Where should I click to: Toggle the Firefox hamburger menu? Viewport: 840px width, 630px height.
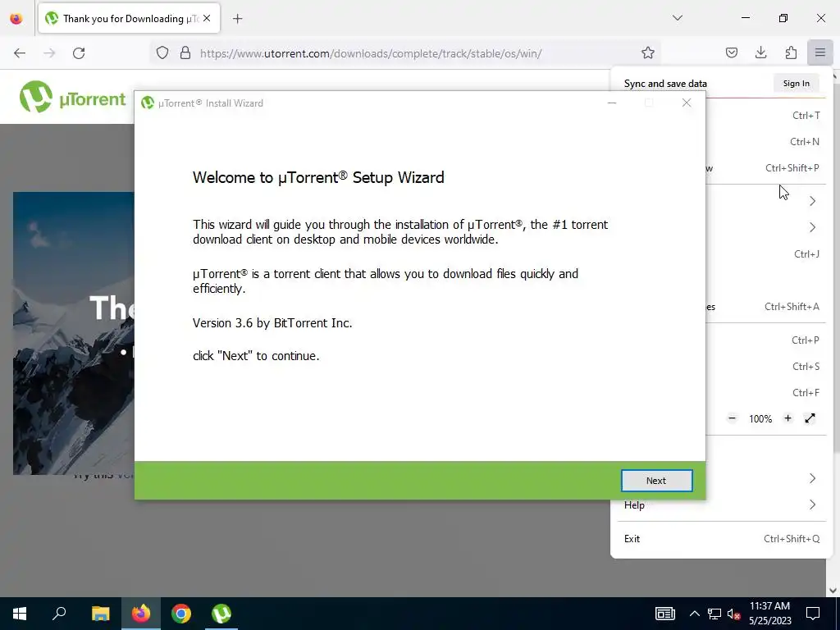[819, 52]
